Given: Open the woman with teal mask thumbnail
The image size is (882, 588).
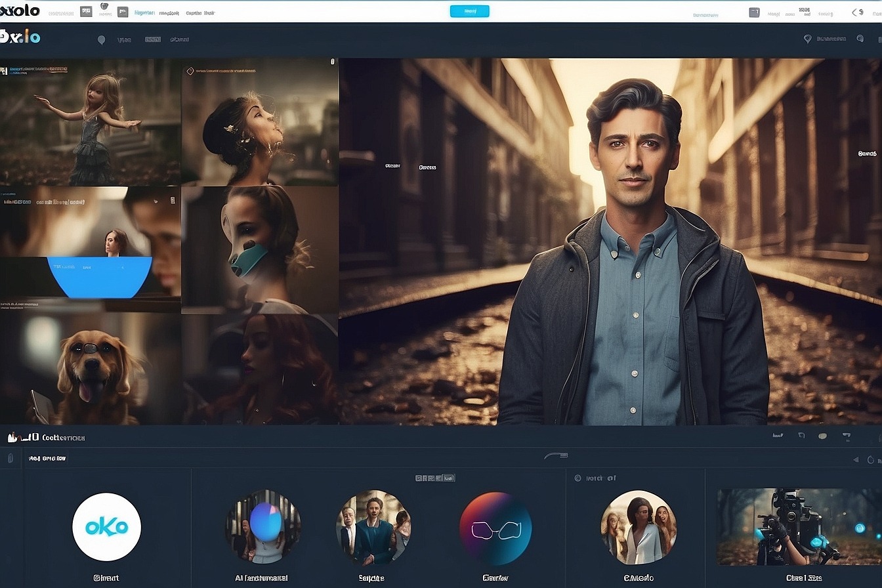Looking at the screenshot, I should (x=260, y=249).
